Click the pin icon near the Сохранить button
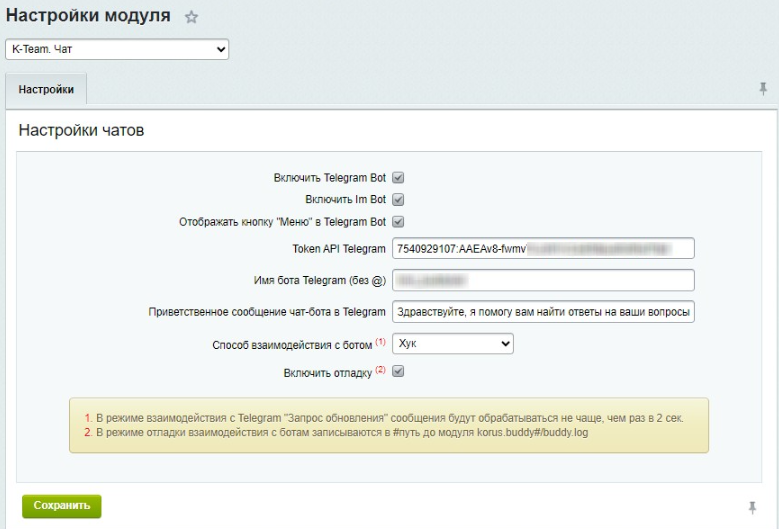The image size is (779, 529). [752, 508]
